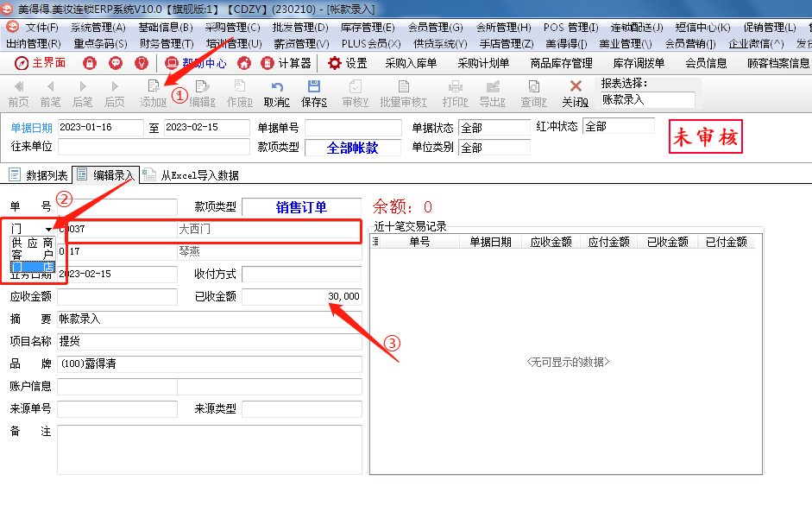This screenshot has height=512, width=812.
Task: Click the Void (作废) toolbar icon
Action: [x=239, y=94]
